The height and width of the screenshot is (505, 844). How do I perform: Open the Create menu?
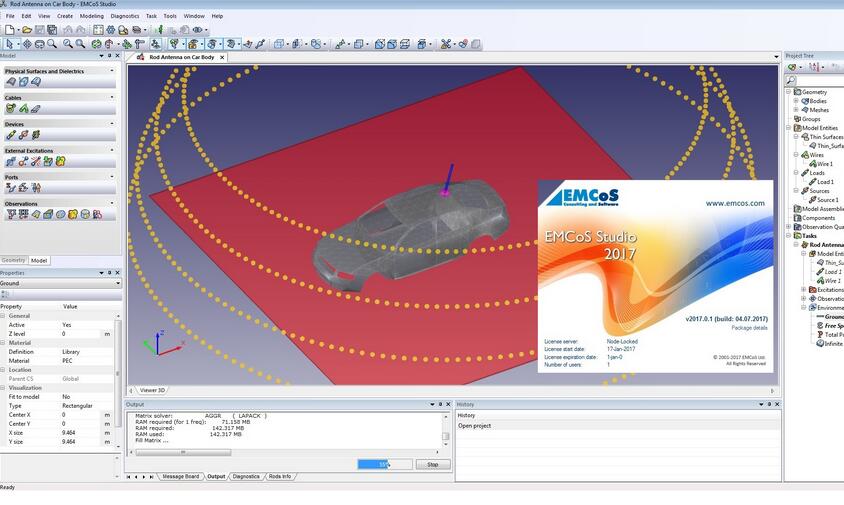65,16
